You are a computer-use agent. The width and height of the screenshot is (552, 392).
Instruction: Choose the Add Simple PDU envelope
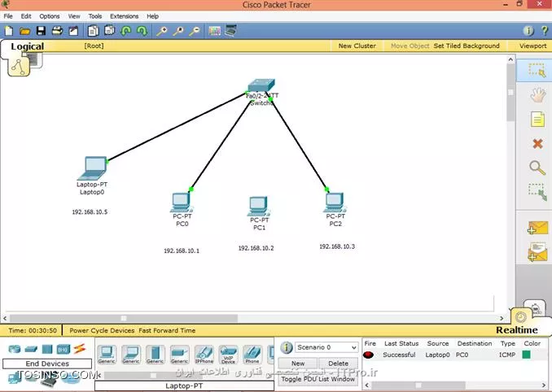537,228
